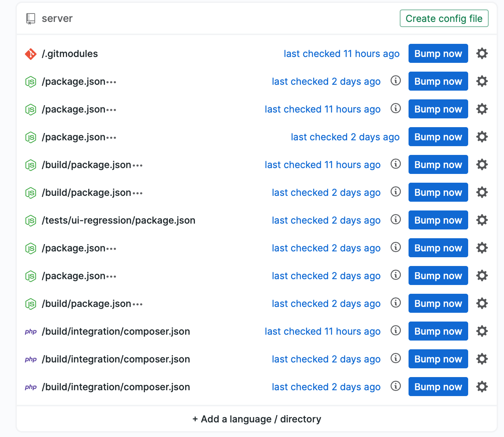The image size is (504, 437).
Task: Show info for composer.json checked 11 hours ago
Action: tap(396, 330)
